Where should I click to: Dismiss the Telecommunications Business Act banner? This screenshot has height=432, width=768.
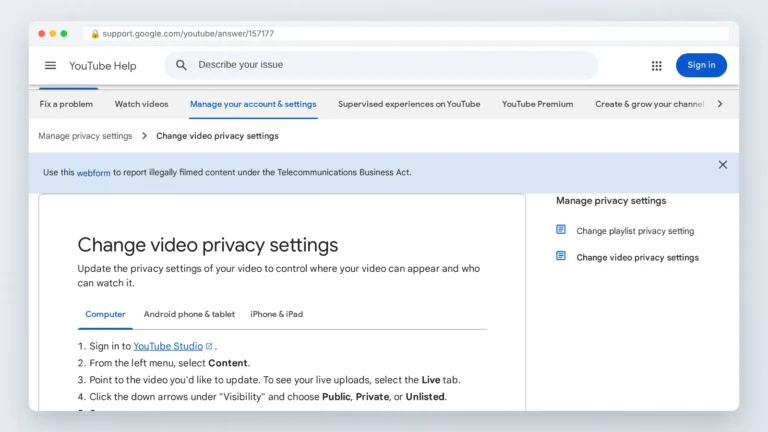(x=722, y=165)
